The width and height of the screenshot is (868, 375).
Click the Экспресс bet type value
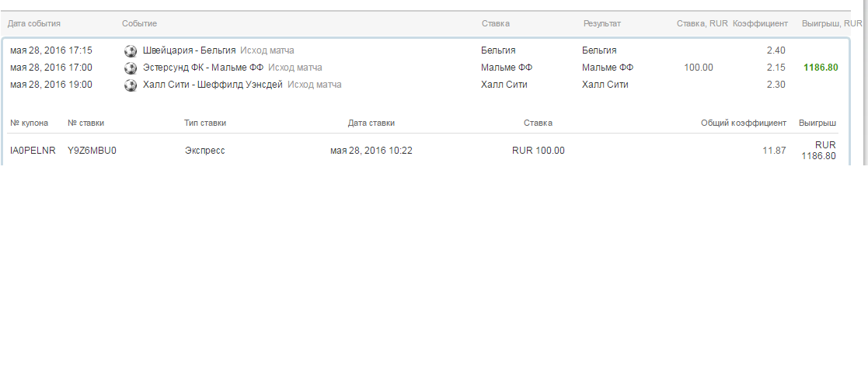[x=204, y=151]
